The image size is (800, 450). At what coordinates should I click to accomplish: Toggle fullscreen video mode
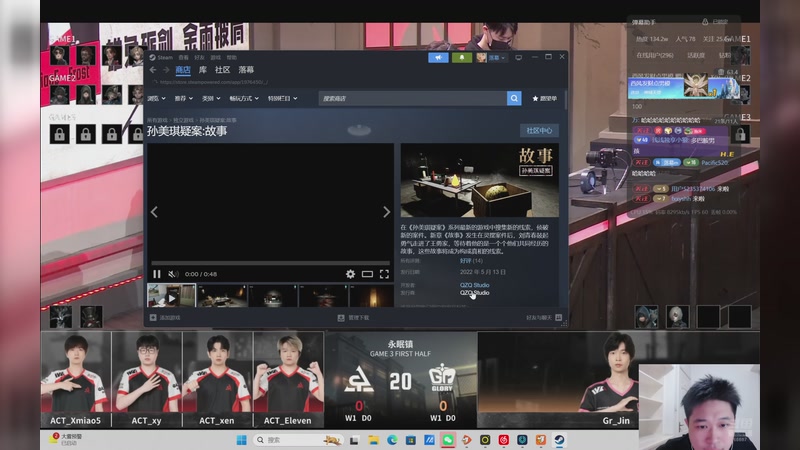click(384, 274)
